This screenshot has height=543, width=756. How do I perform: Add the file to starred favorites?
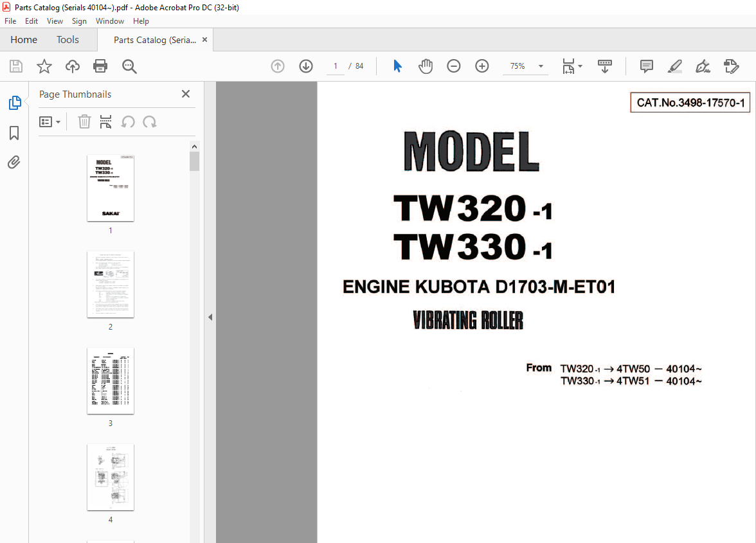[44, 66]
